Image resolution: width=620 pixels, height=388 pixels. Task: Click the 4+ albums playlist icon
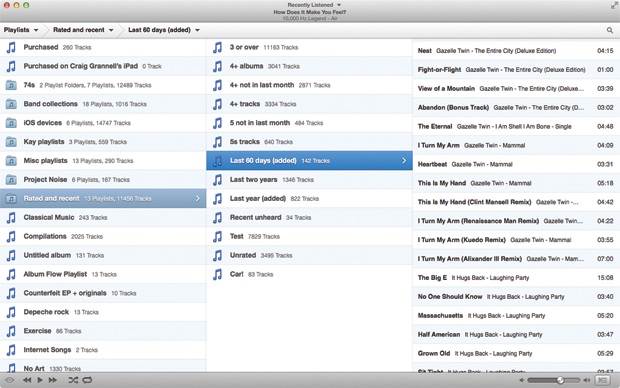point(217,66)
